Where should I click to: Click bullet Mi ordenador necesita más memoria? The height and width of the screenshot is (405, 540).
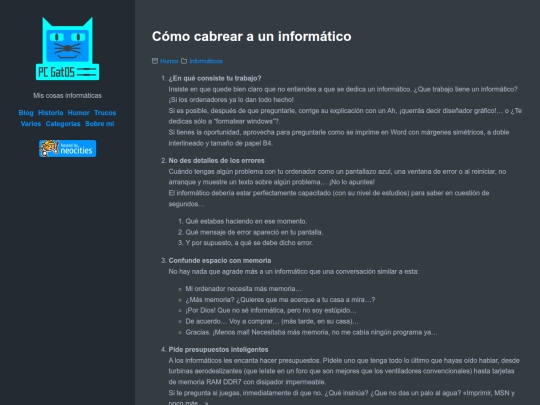(243, 289)
